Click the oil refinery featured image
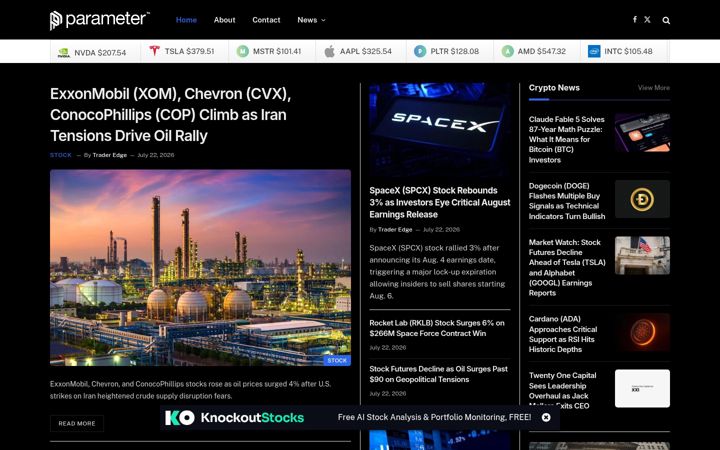720x450 pixels. [200, 268]
